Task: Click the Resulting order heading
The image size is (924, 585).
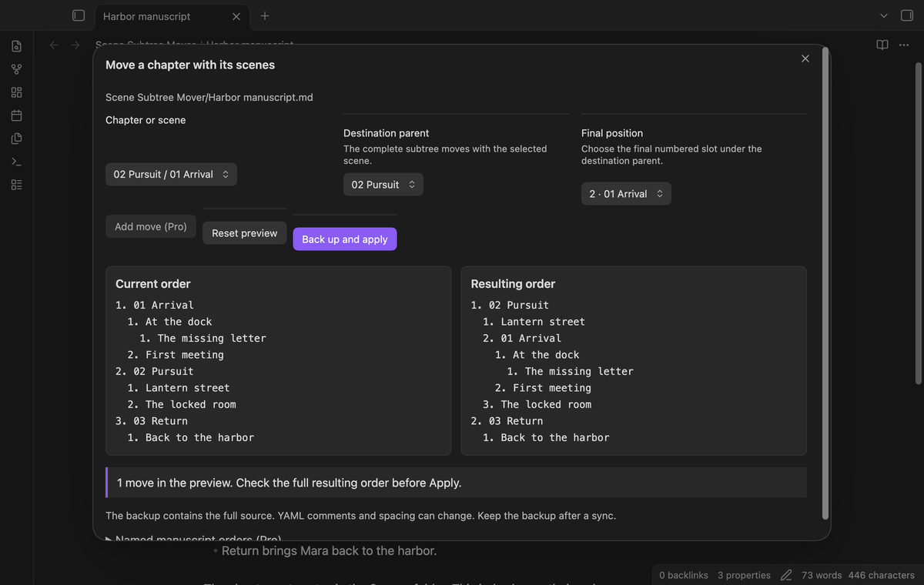Action: point(513,284)
